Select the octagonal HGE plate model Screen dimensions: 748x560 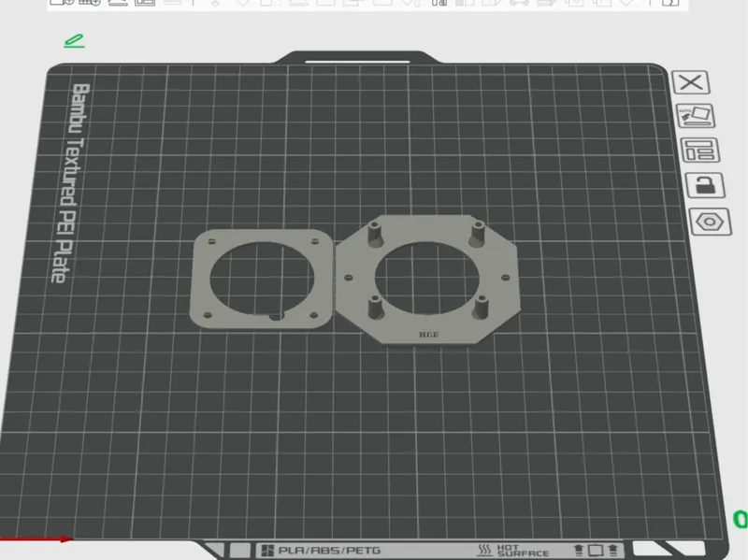pyautogui.click(x=427, y=279)
